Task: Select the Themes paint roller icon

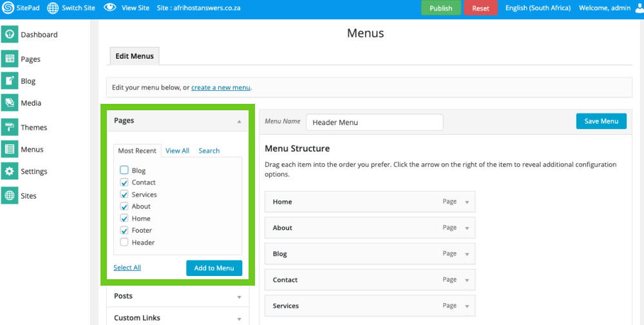Action: [x=10, y=127]
